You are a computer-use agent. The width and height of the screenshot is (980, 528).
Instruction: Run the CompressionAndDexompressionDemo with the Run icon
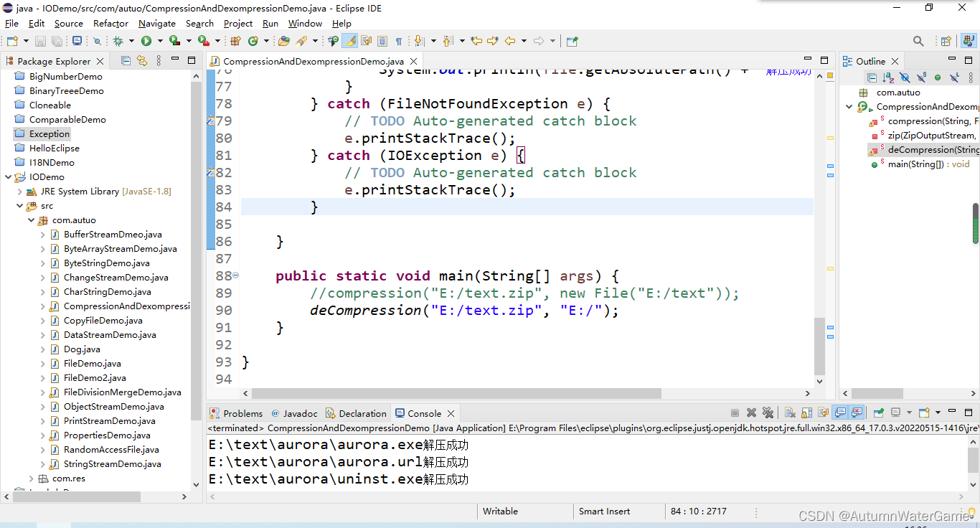(146, 41)
